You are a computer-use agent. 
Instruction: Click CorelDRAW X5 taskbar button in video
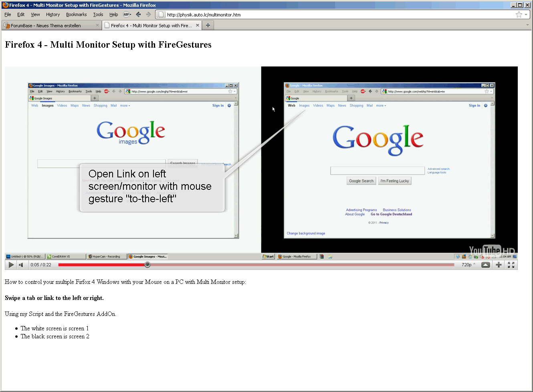(66, 257)
